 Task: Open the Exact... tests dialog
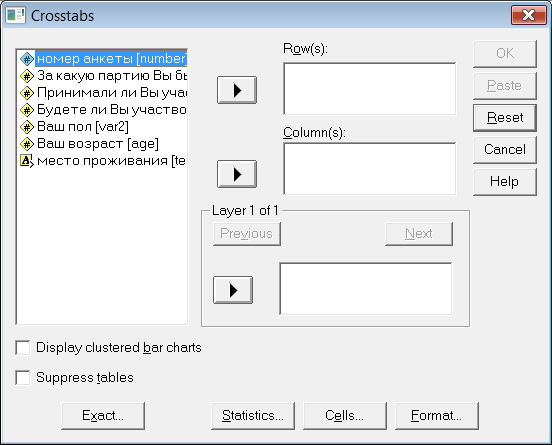[103, 416]
